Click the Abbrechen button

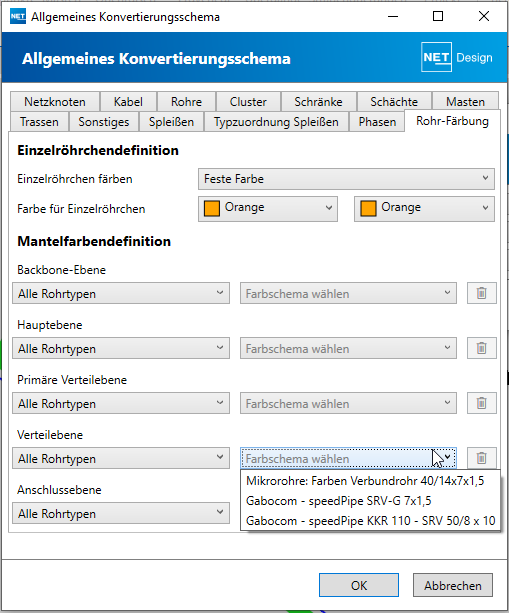453,585
